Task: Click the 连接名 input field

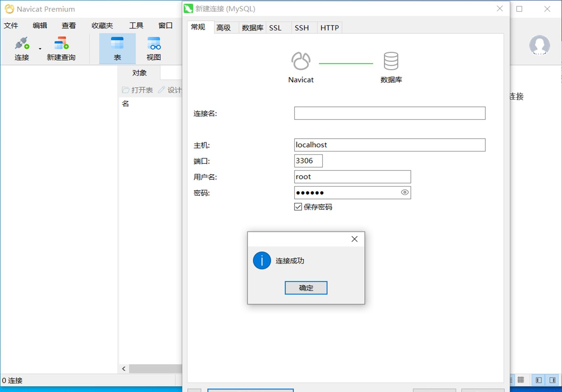Action: coord(390,113)
